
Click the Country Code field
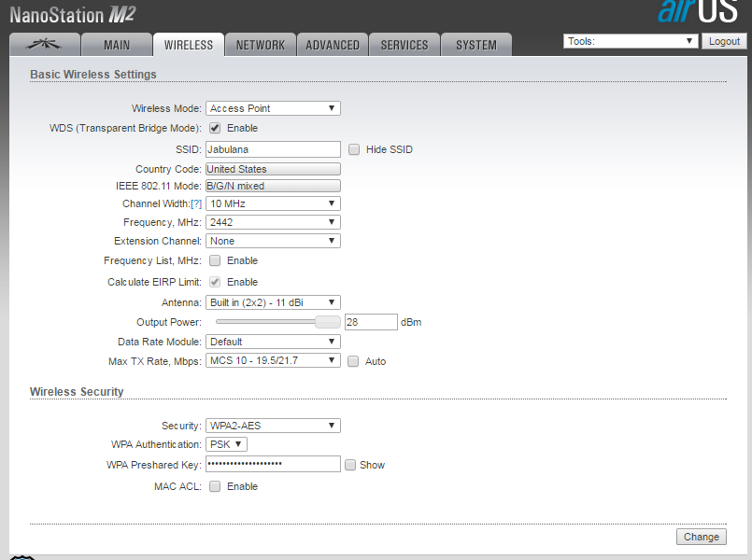(273, 169)
